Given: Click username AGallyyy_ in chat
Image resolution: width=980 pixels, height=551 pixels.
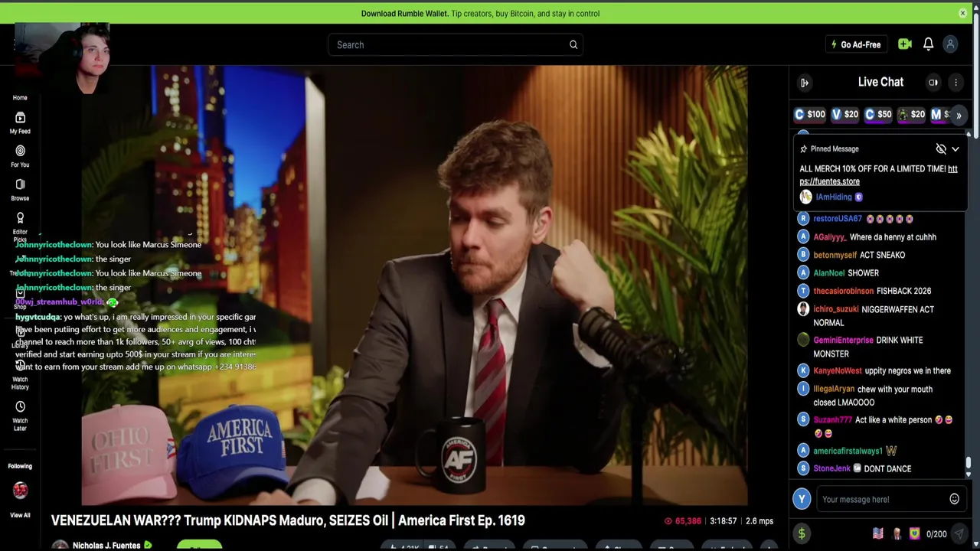Looking at the screenshot, I should coord(829,237).
